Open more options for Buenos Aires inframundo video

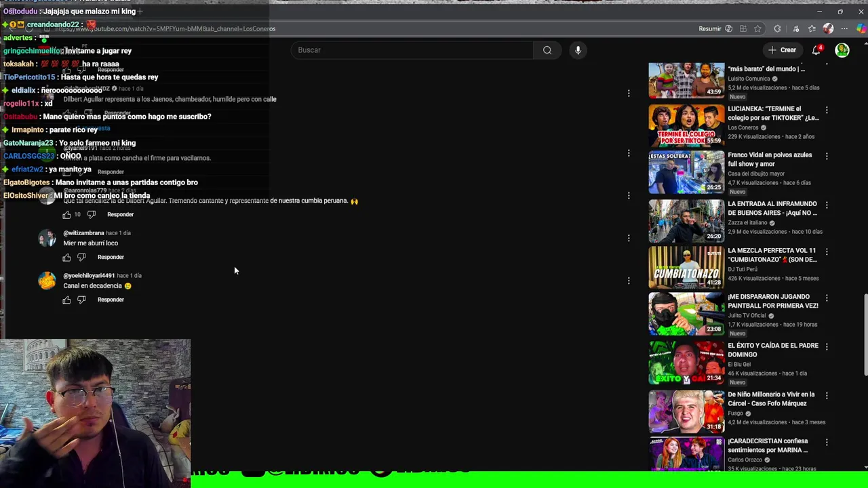coord(827,205)
